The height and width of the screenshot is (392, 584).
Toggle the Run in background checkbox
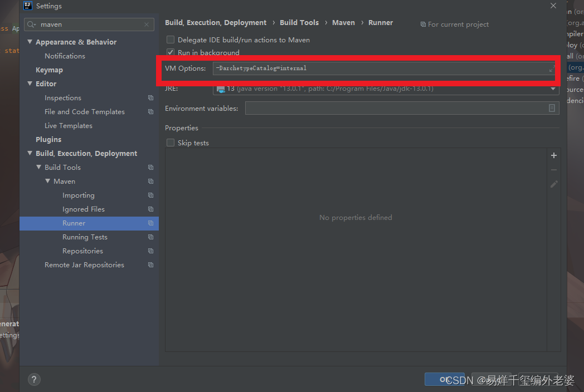[171, 52]
